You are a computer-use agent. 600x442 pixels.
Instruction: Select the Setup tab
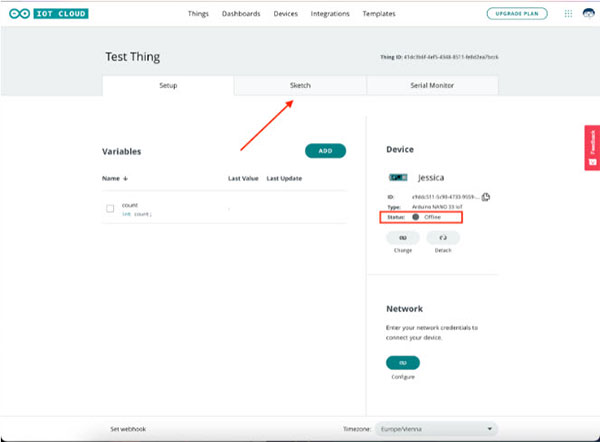pos(168,86)
